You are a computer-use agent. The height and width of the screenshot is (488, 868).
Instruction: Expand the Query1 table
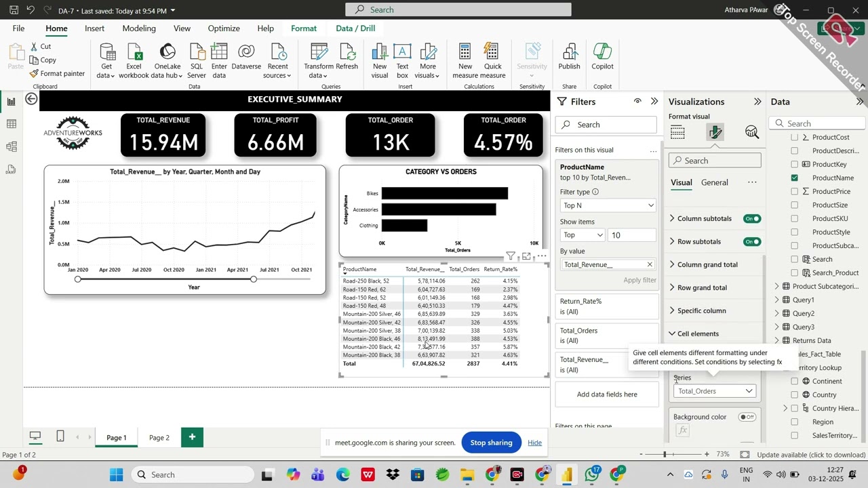click(777, 300)
